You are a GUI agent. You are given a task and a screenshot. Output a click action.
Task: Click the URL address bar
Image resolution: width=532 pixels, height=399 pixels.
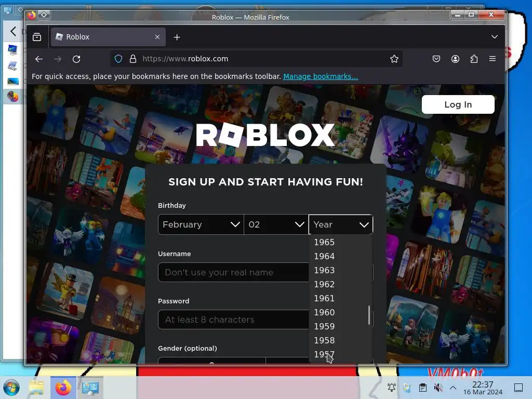(x=258, y=59)
